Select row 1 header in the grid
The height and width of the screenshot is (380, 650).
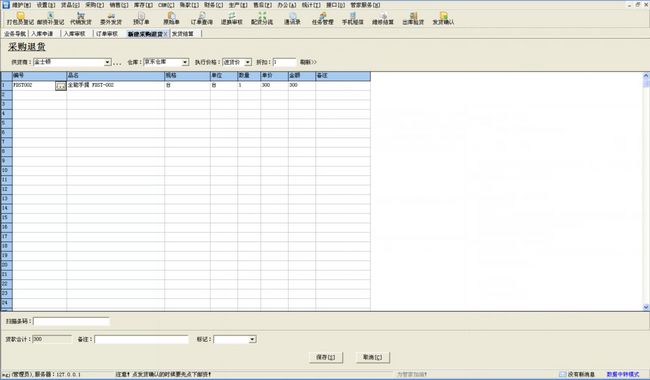pyautogui.click(x=7, y=85)
